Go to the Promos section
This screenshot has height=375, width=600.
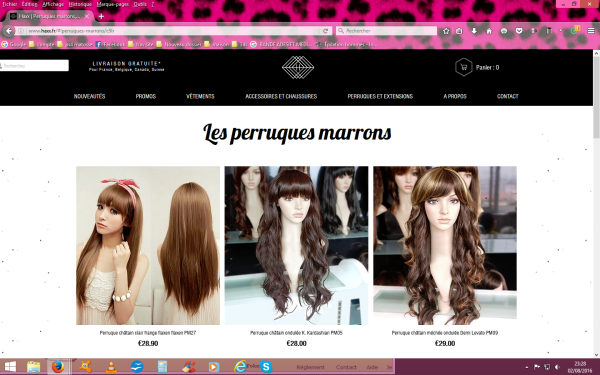pyautogui.click(x=145, y=96)
